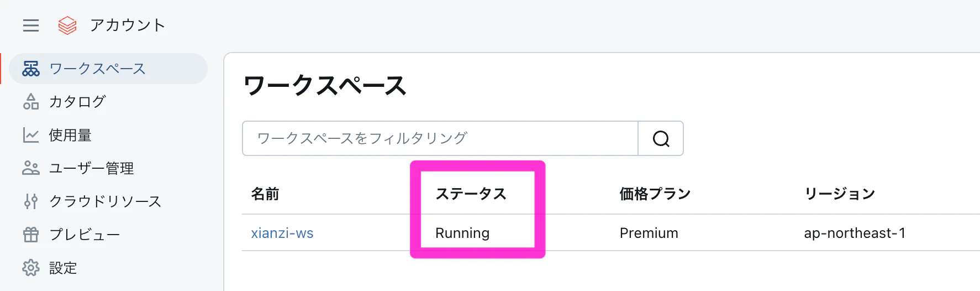Click the リージョン column header

[x=840, y=194]
